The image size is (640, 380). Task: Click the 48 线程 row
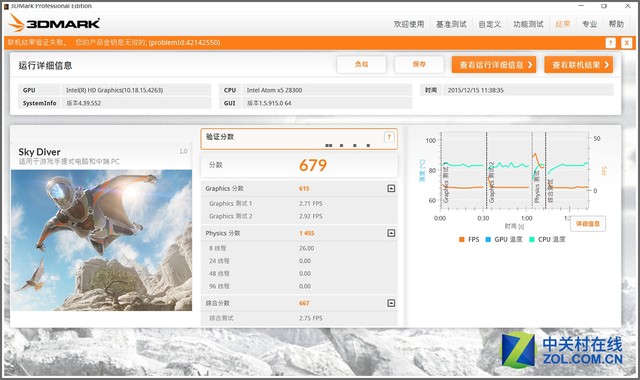299,273
